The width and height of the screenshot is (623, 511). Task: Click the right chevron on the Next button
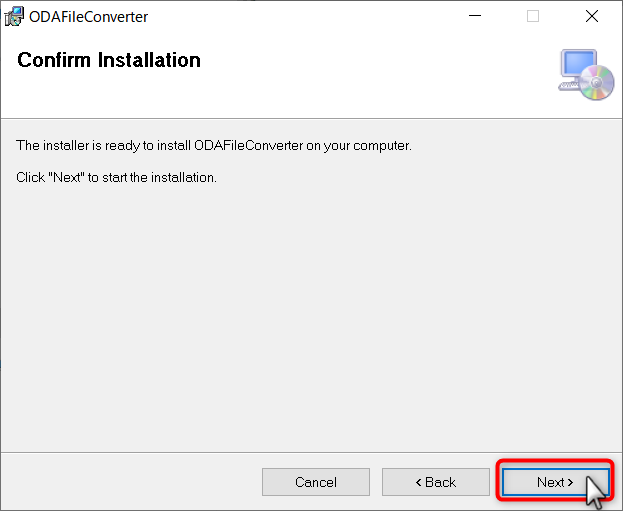tap(570, 482)
